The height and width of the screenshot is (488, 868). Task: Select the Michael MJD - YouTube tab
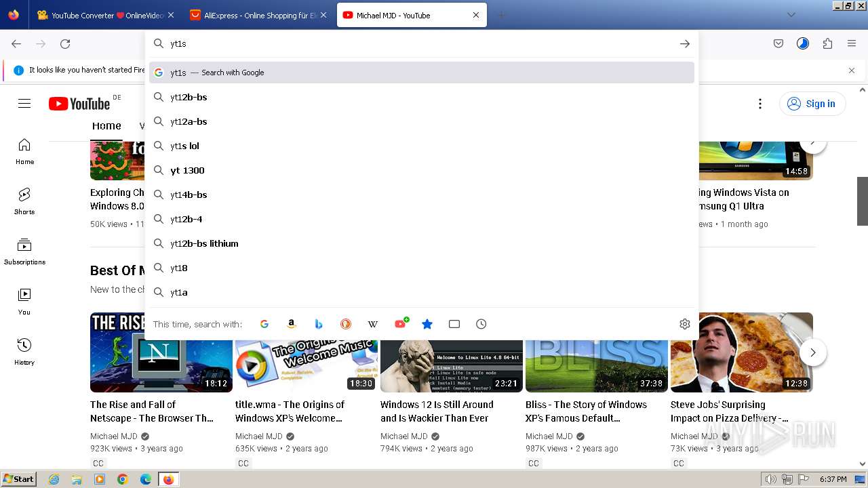[412, 15]
